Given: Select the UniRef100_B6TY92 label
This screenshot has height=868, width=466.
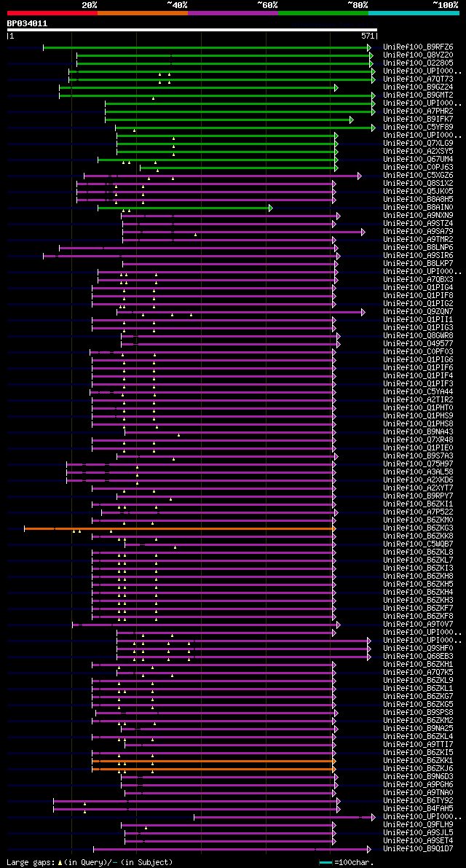Looking at the screenshot, I should tap(418, 802).
